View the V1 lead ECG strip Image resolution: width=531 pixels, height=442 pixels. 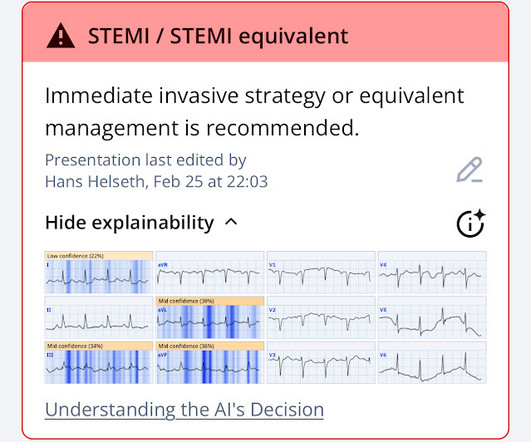321,272
